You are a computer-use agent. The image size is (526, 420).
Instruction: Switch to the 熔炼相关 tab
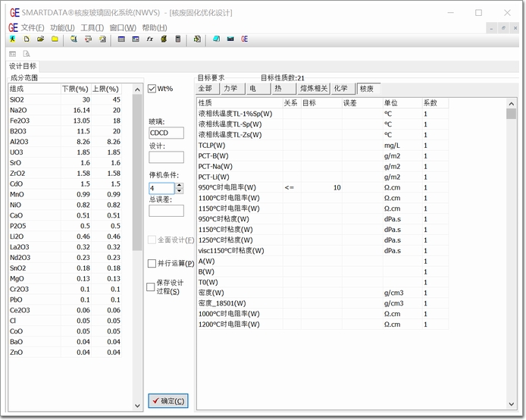point(314,89)
